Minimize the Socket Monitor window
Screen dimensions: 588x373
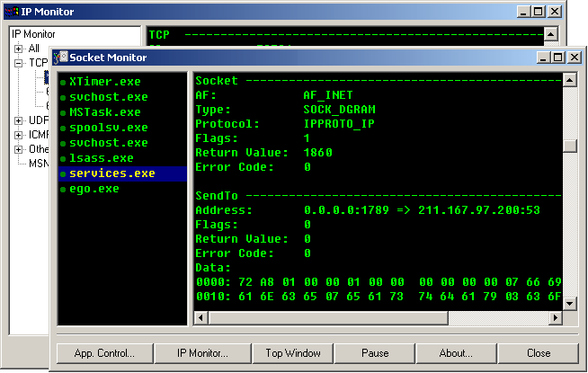[x=543, y=58]
